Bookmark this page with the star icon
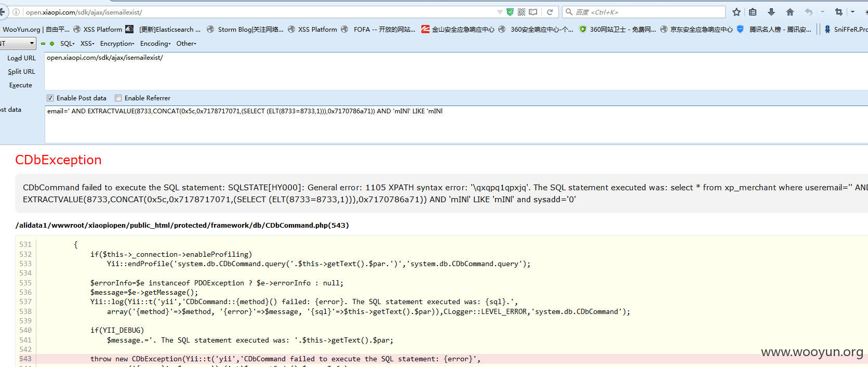 (x=736, y=12)
